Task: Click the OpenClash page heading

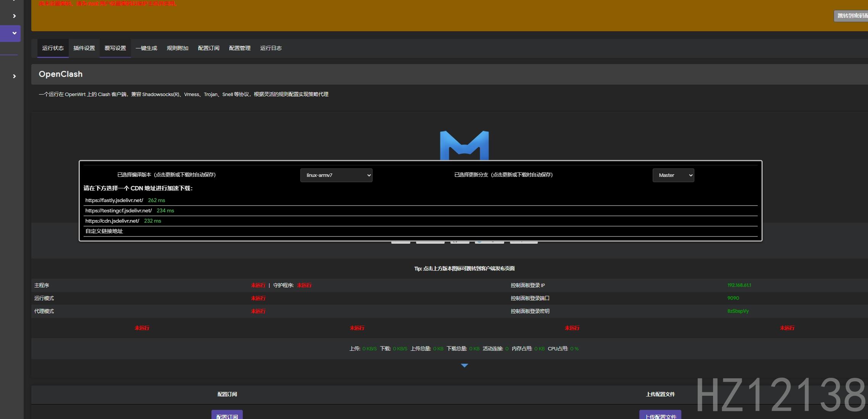Action: (61, 74)
